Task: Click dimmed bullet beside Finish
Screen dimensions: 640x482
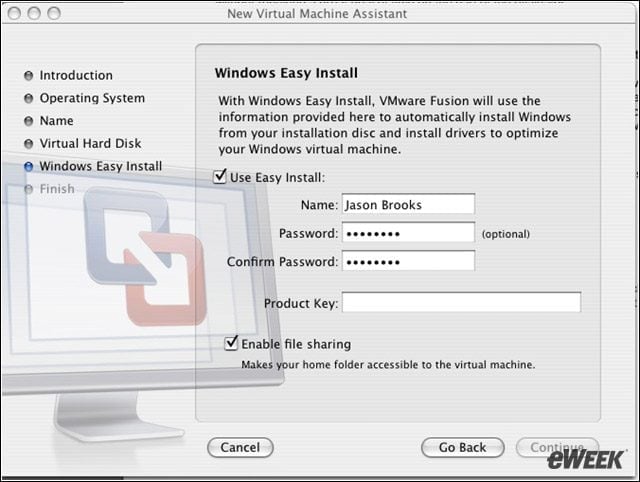Action: (x=29, y=189)
